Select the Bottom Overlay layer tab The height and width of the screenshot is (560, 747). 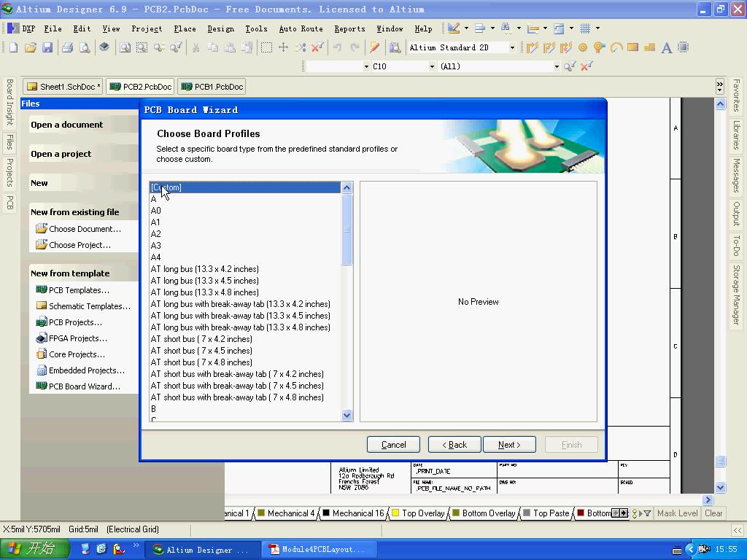coord(484,513)
